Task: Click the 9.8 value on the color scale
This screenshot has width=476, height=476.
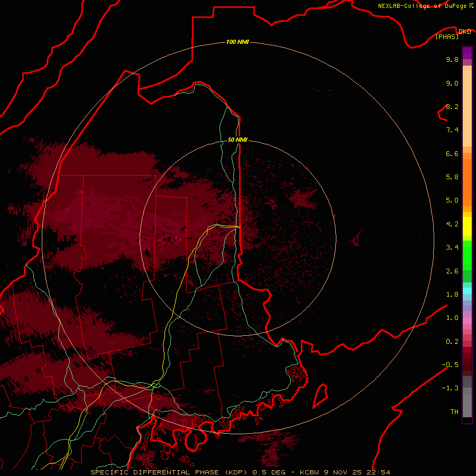Action: 452,59
